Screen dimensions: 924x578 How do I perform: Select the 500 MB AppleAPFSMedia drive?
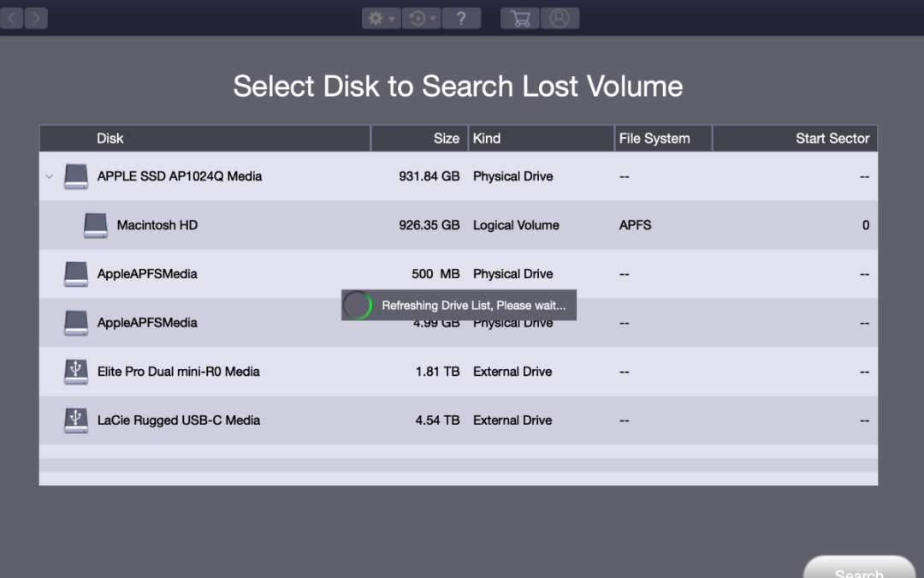coord(257,273)
